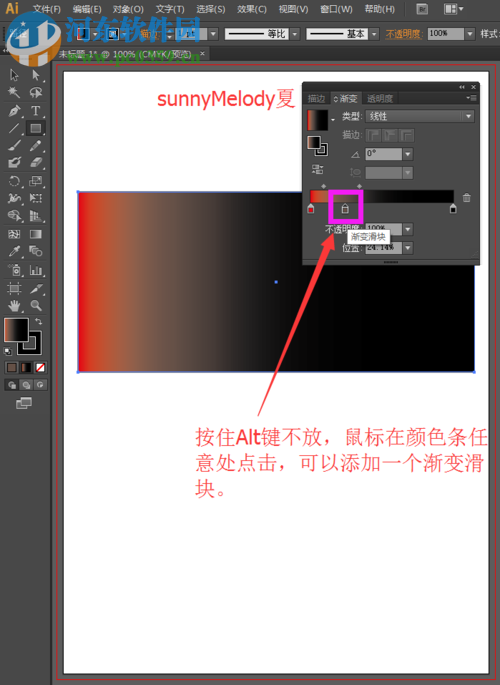Enable Draw Inside mode

point(41,385)
